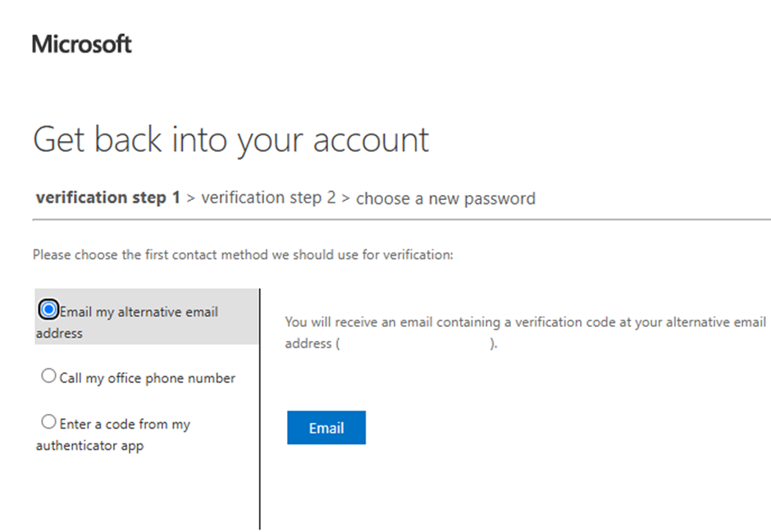
Task: Select the 'Email my alternative email address' radio button
Action: (48, 310)
